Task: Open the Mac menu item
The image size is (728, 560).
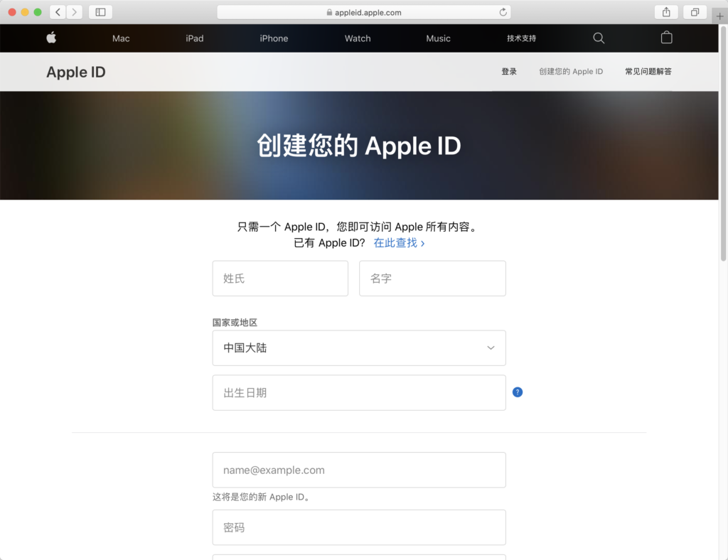Action: (121, 38)
